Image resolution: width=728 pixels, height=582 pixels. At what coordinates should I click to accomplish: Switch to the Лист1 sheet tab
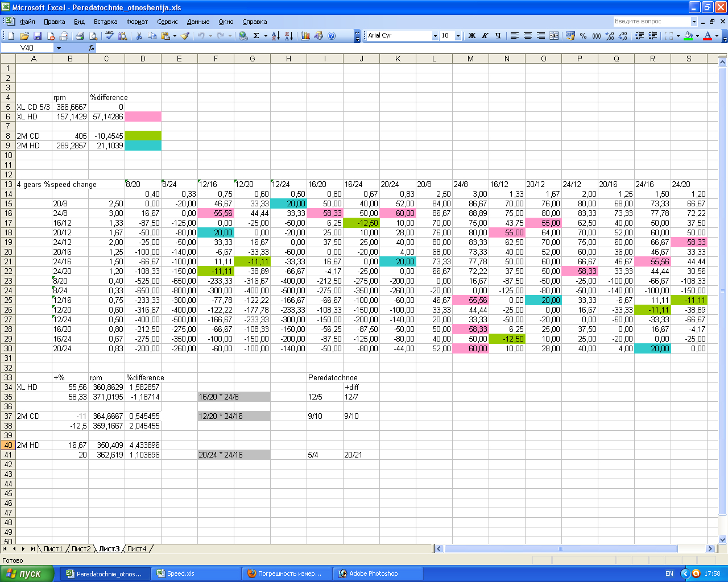[x=53, y=549]
